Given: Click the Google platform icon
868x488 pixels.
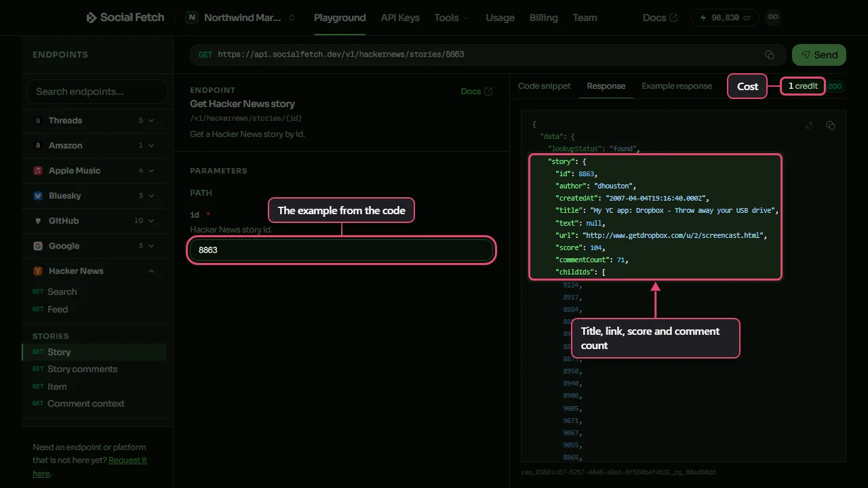Looking at the screenshot, I should click(x=38, y=246).
